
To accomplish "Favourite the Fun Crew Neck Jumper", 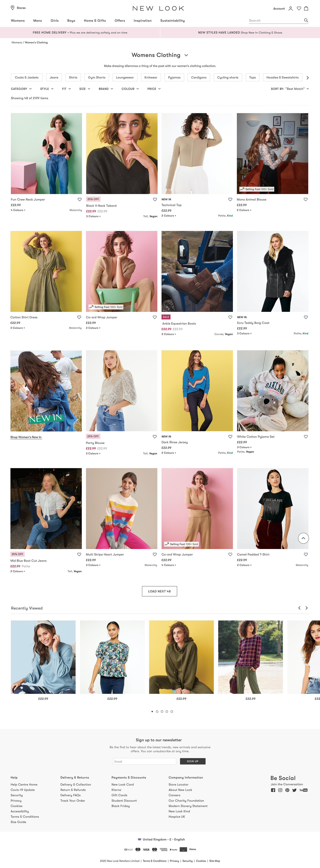I will click(79, 200).
